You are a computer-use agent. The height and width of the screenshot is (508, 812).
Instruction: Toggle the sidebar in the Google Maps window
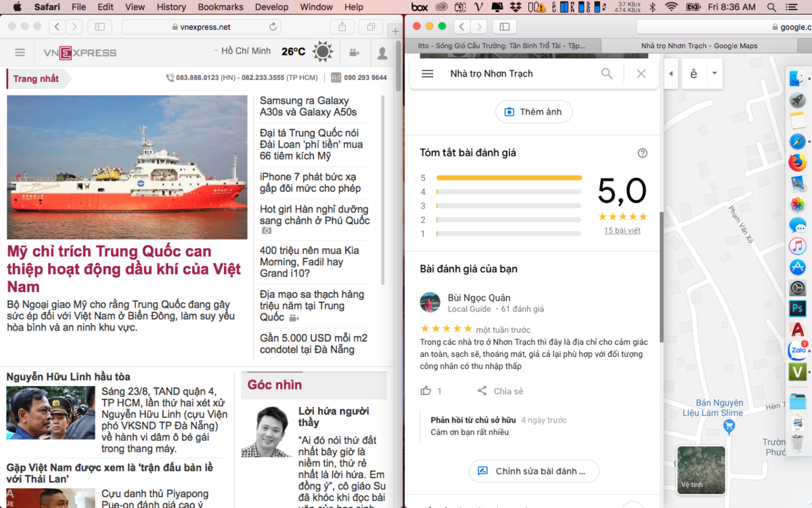pos(504,26)
